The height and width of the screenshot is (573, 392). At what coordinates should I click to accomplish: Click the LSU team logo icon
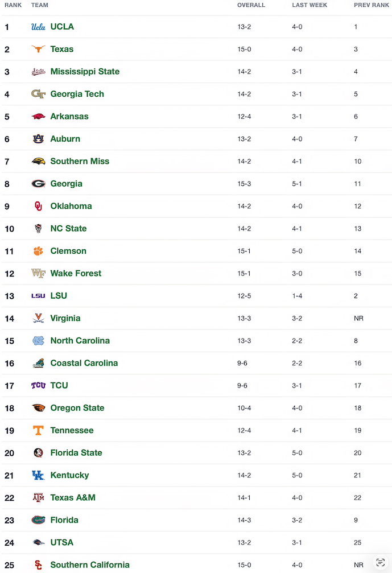pos(38,296)
